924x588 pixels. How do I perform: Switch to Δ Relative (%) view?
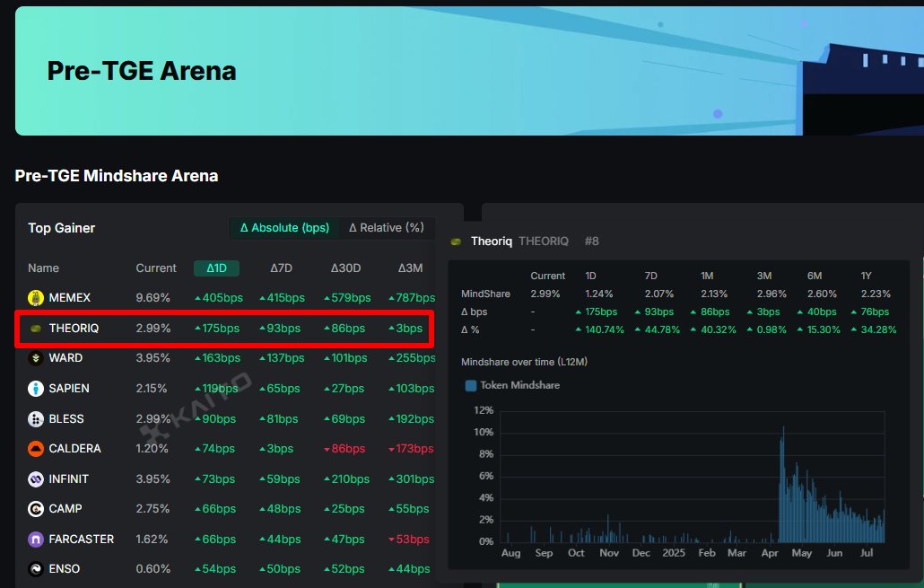[387, 228]
